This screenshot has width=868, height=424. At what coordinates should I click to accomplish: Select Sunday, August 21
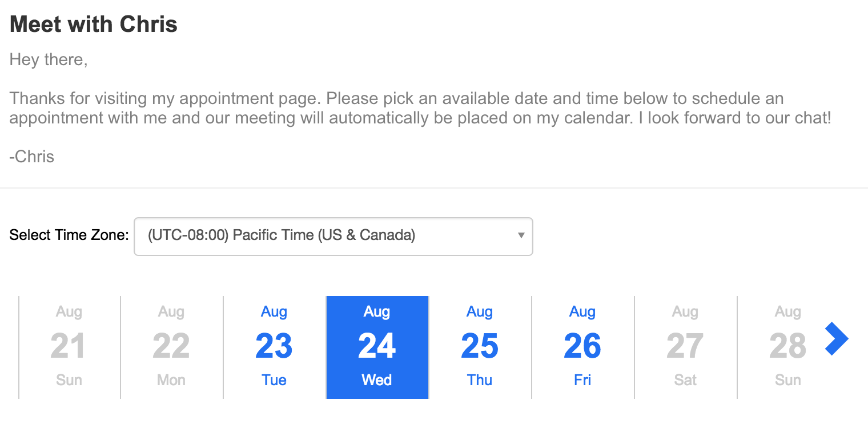69,347
